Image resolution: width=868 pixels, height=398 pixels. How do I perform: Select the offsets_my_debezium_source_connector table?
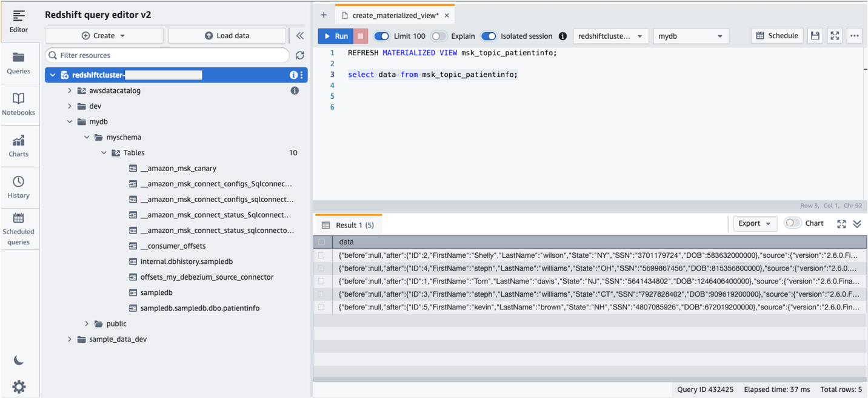pyautogui.click(x=207, y=277)
